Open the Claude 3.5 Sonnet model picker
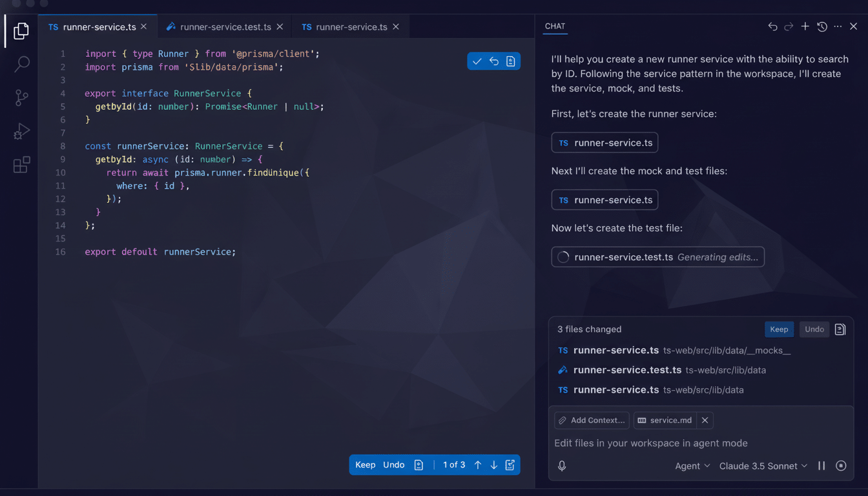The width and height of the screenshot is (868, 496). [x=763, y=466]
